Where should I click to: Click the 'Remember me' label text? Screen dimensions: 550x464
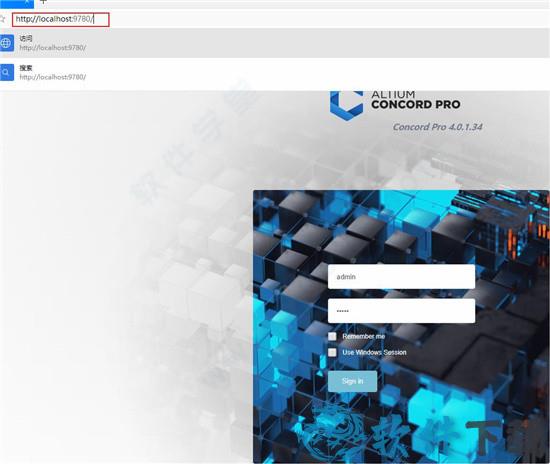tap(364, 336)
